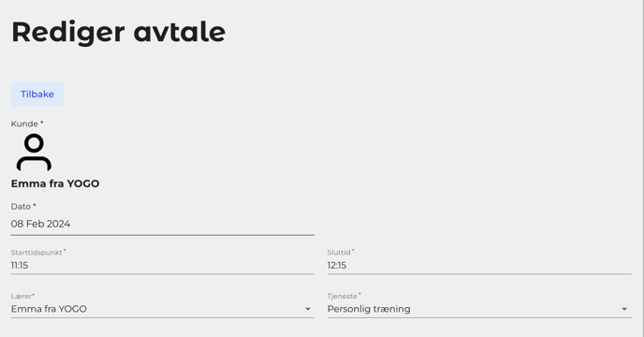Image resolution: width=644 pixels, height=337 pixels.
Task: Select the Personlig træning service text
Action: [369, 309]
